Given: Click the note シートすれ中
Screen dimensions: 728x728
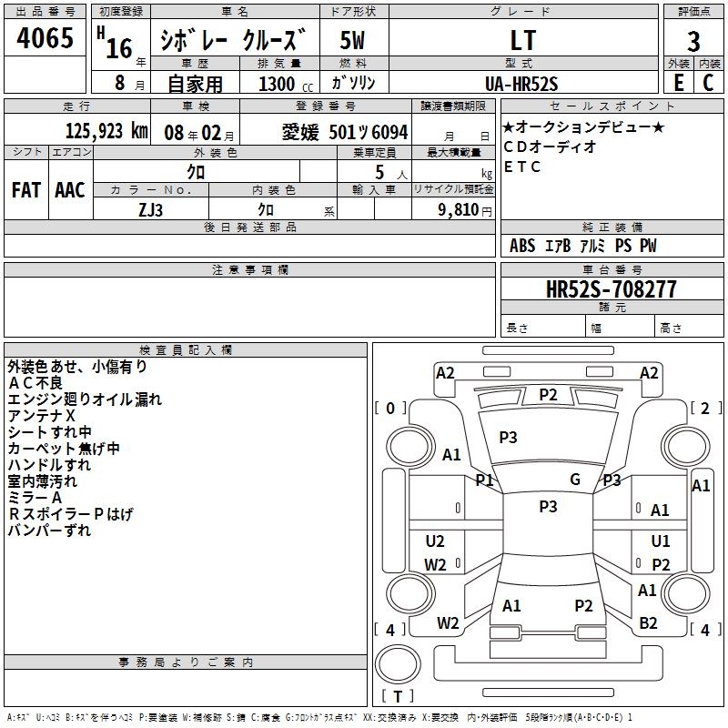Looking at the screenshot, I should 50,432.
